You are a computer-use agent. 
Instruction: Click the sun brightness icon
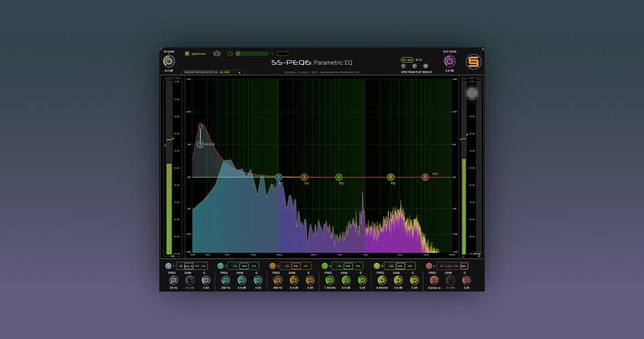click(x=230, y=54)
